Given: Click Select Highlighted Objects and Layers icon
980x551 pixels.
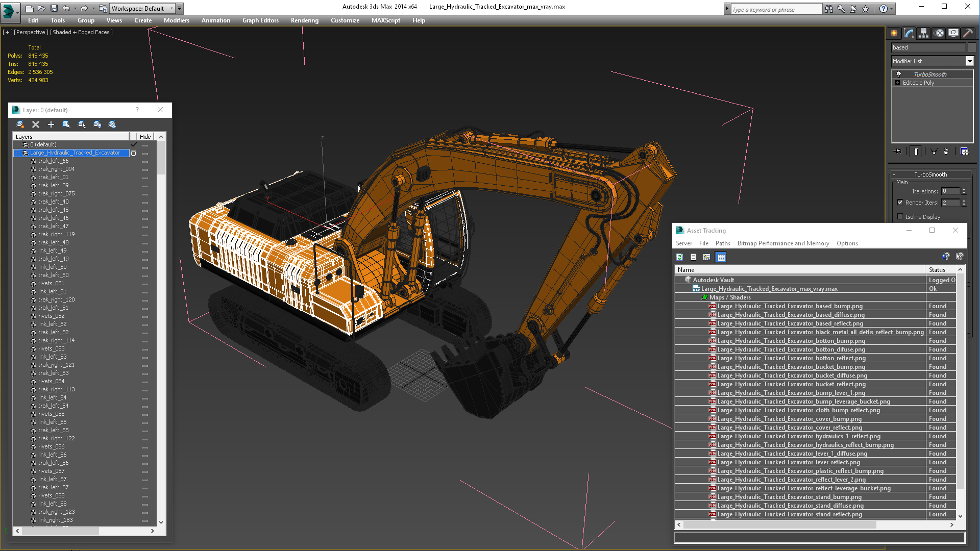Looking at the screenshot, I should [66, 124].
